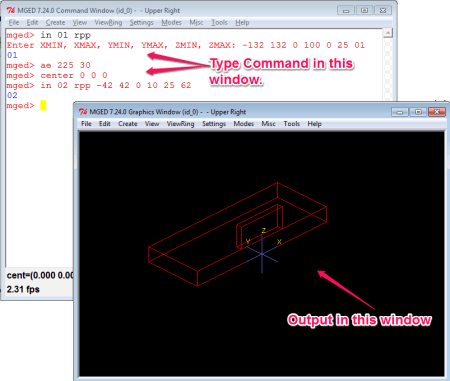Click the yellow X axis label
450x381 pixels.
tap(279, 242)
